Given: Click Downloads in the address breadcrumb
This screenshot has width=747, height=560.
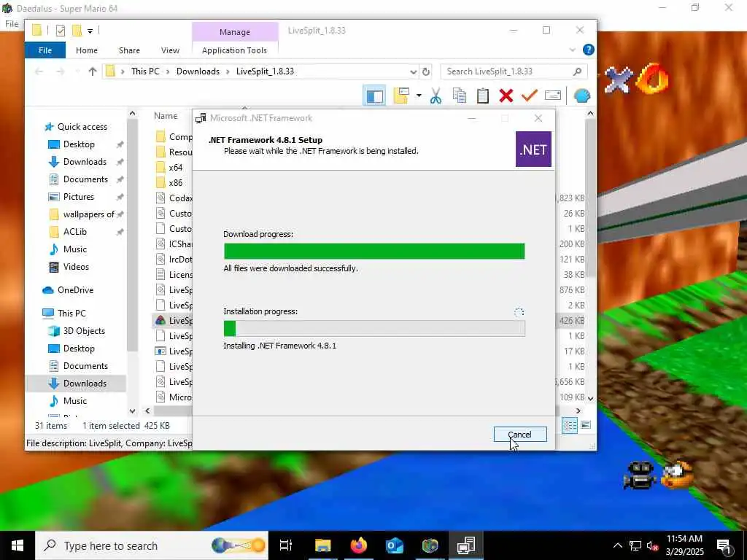Looking at the screenshot, I should [x=198, y=71].
